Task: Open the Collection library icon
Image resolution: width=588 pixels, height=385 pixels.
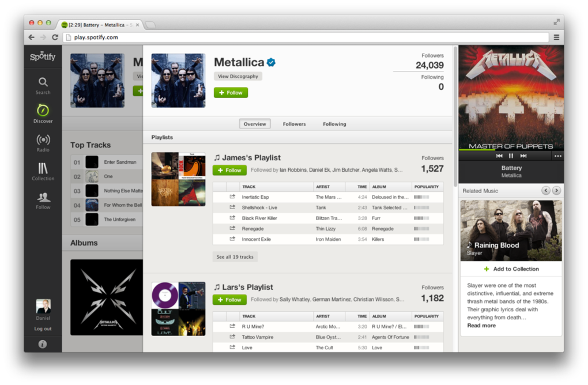Action: [x=43, y=172]
